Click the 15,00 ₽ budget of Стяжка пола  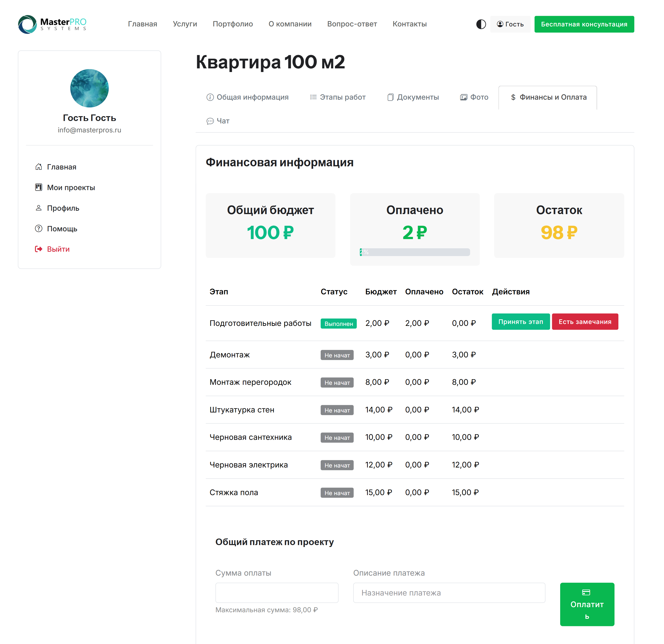[x=378, y=492]
